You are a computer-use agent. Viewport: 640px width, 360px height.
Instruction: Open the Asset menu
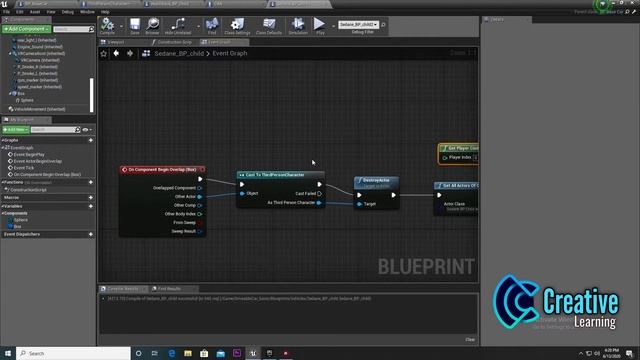tap(35, 12)
